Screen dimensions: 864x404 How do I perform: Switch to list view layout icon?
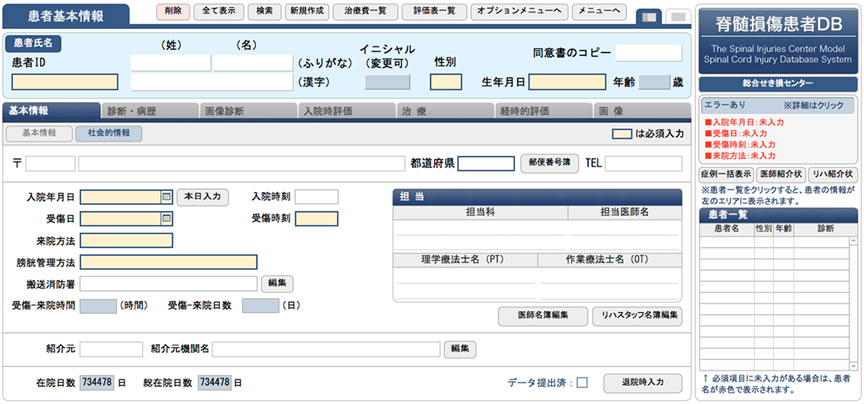tap(677, 16)
